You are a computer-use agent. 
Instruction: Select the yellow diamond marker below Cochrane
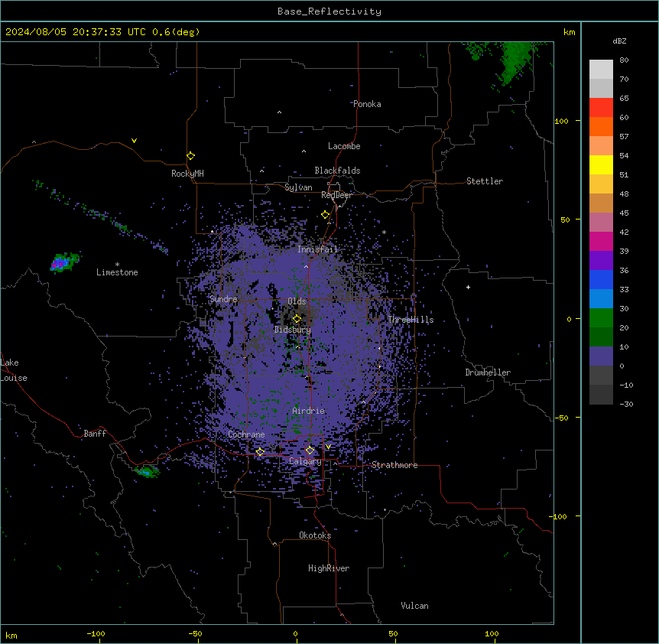260,452
